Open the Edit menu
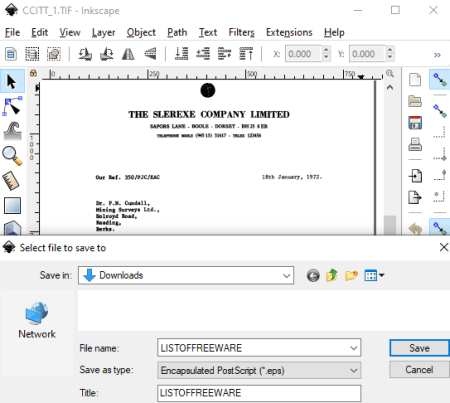Viewport: 450px width, 403px height. point(40,32)
